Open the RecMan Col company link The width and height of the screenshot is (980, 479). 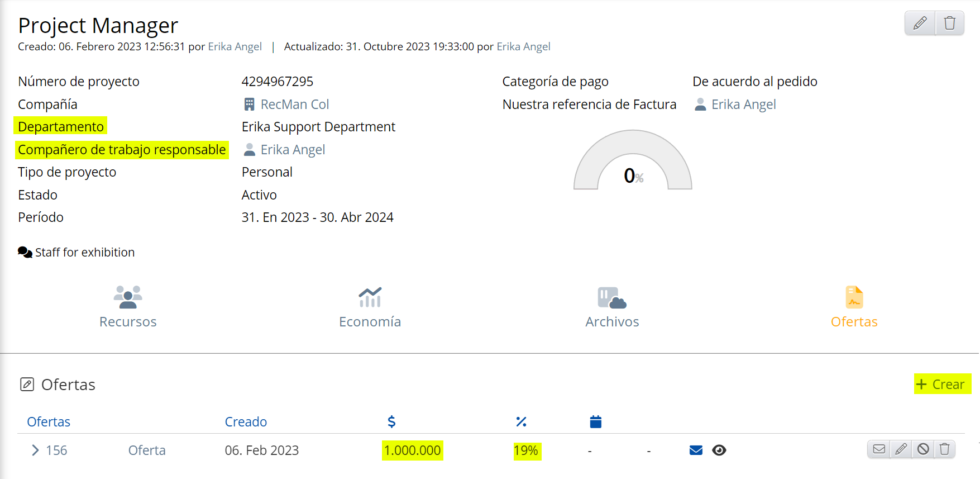coord(294,105)
